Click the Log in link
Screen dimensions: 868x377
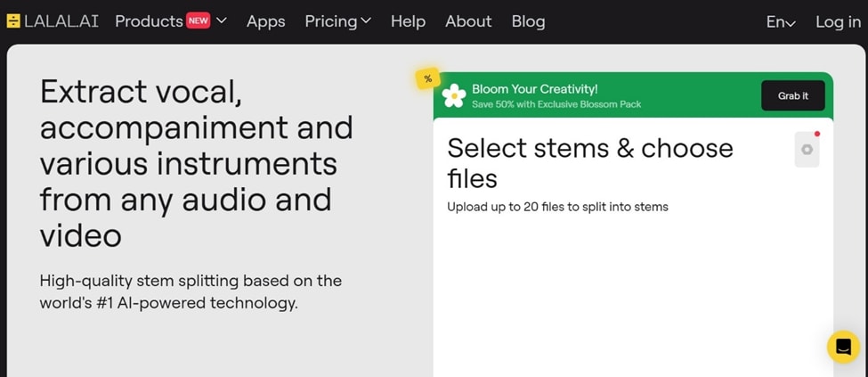[x=838, y=21]
